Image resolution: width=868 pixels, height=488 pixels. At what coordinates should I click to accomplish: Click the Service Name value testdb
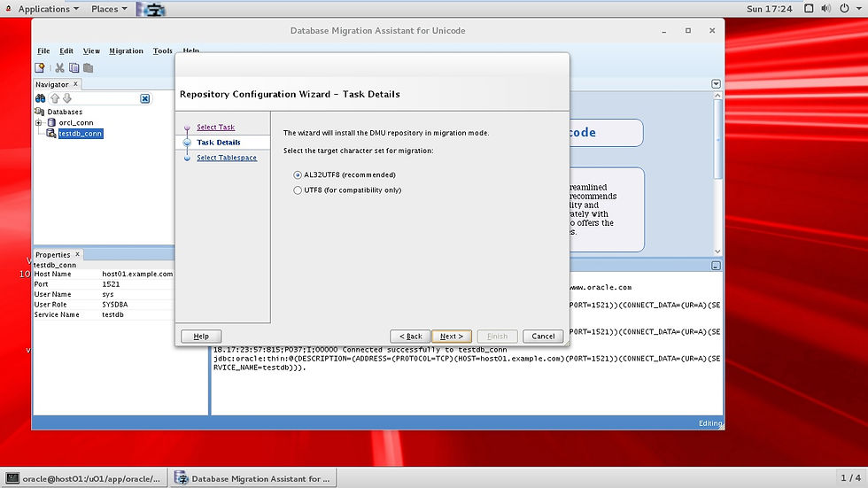pos(113,314)
